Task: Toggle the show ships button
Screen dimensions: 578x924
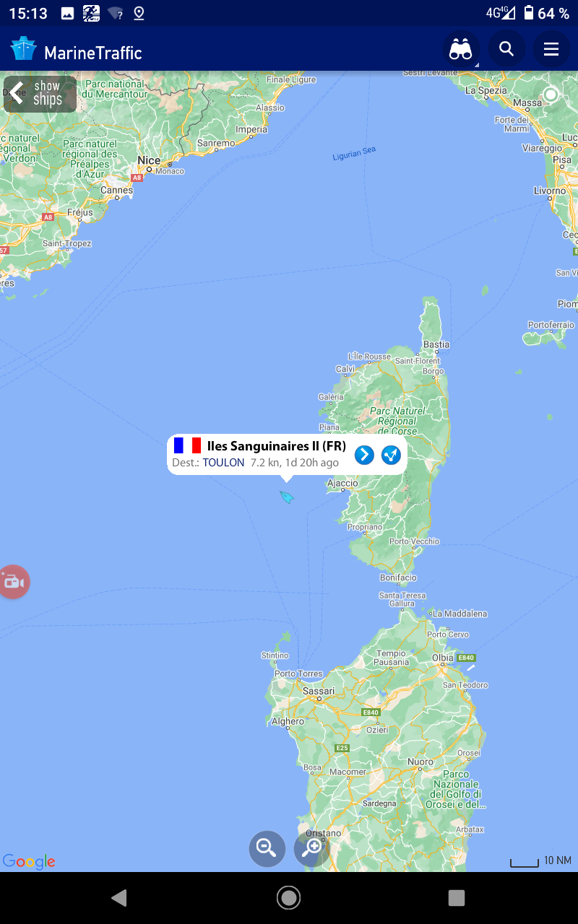Action: tap(40, 94)
